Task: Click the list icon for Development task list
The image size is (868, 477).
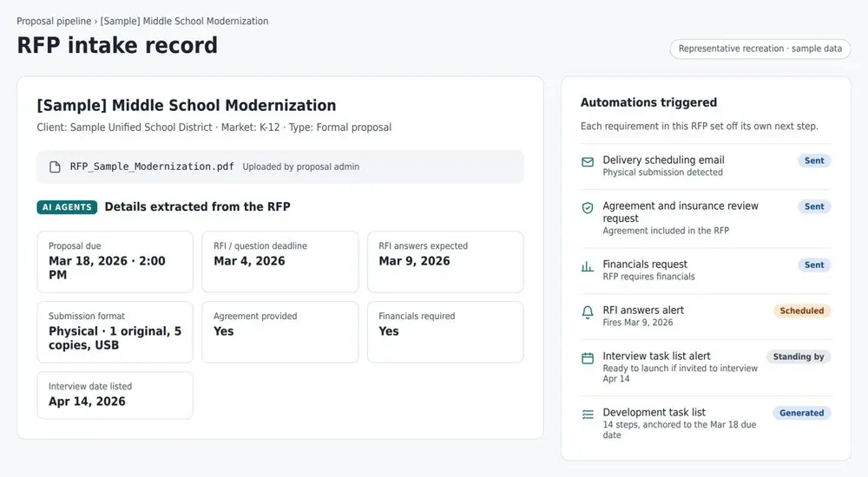Action: tap(588, 415)
